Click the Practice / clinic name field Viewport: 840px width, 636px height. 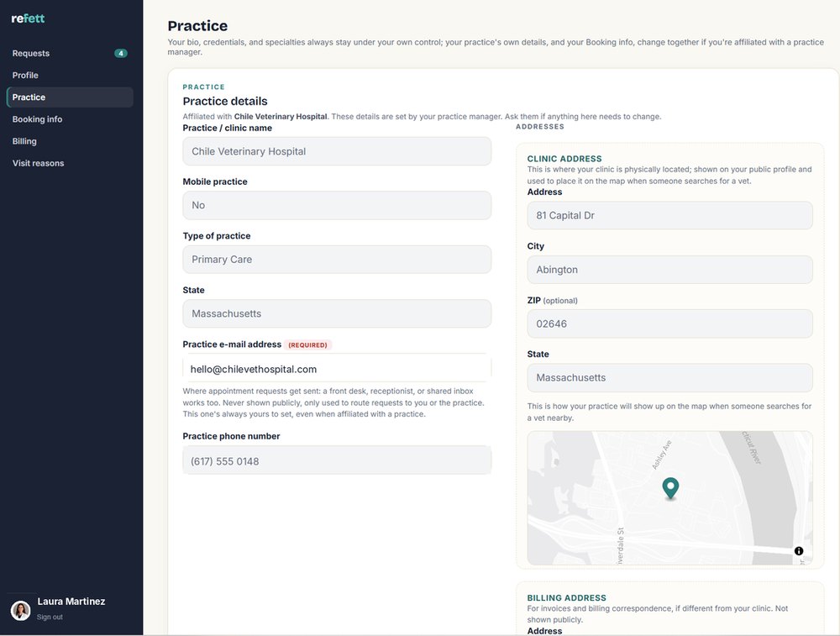(337, 151)
